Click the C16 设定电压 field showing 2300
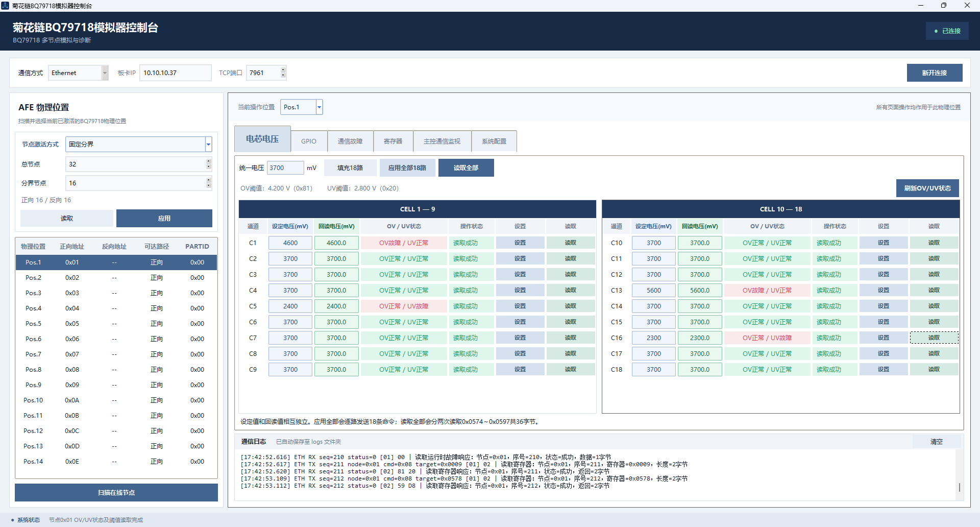 coord(654,338)
